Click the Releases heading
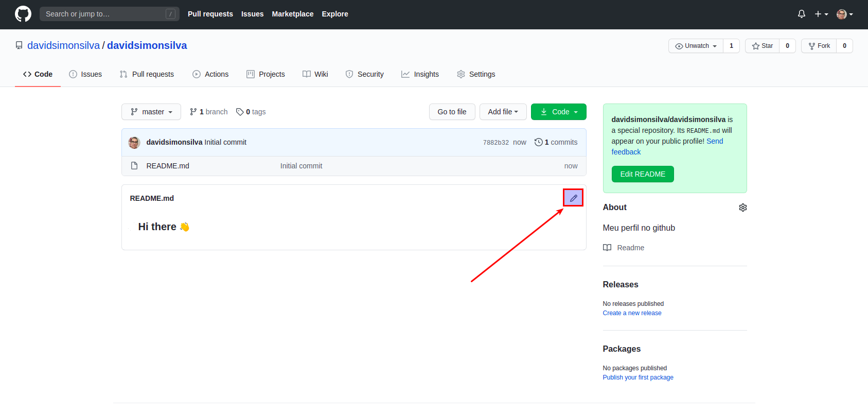868x413 pixels. click(621, 284)
